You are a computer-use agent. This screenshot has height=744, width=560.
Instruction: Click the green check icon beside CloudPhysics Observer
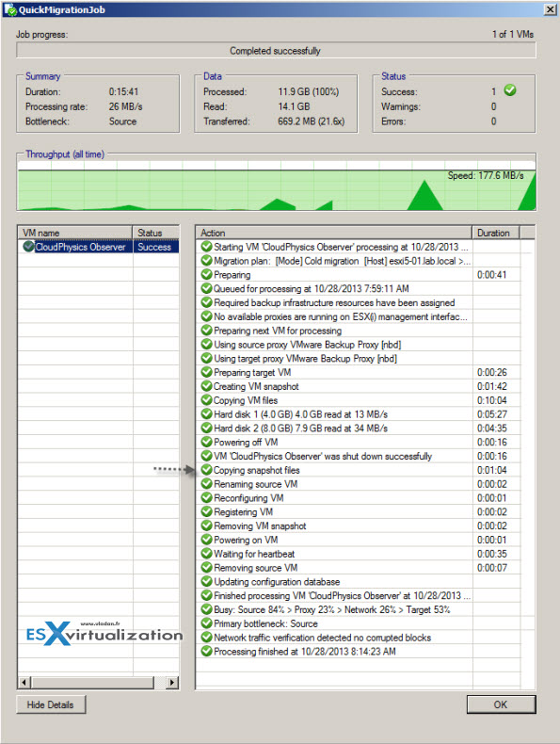[28, 246]
